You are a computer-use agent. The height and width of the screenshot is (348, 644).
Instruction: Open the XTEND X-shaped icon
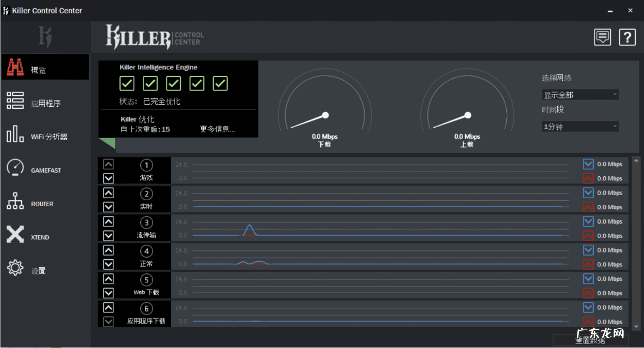pos(15,235)
